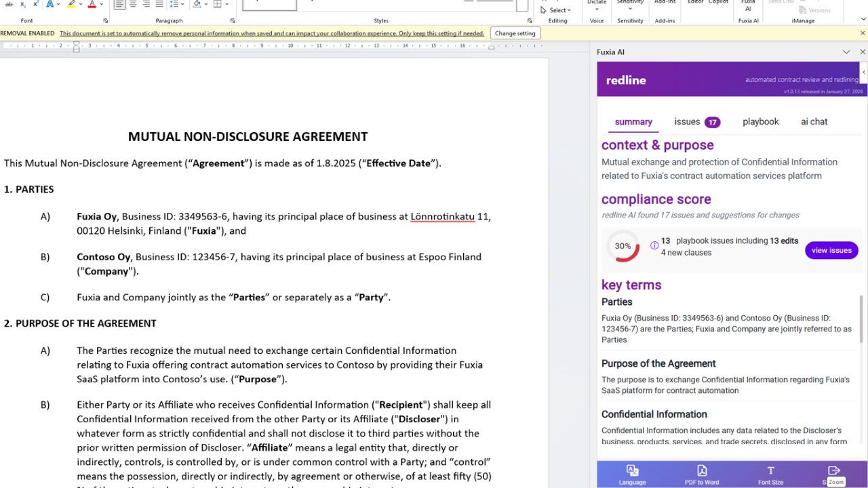This screenshot has height=488, width=868.
Task: Click the misspelled word Lönnrotinkatu
Action: tap(442, 217)
